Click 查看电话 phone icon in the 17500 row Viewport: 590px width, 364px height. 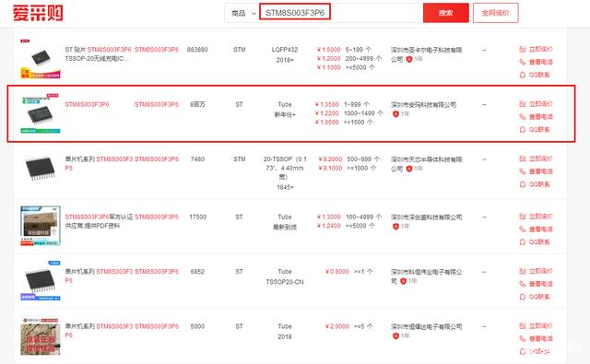[x=523, y=229]
